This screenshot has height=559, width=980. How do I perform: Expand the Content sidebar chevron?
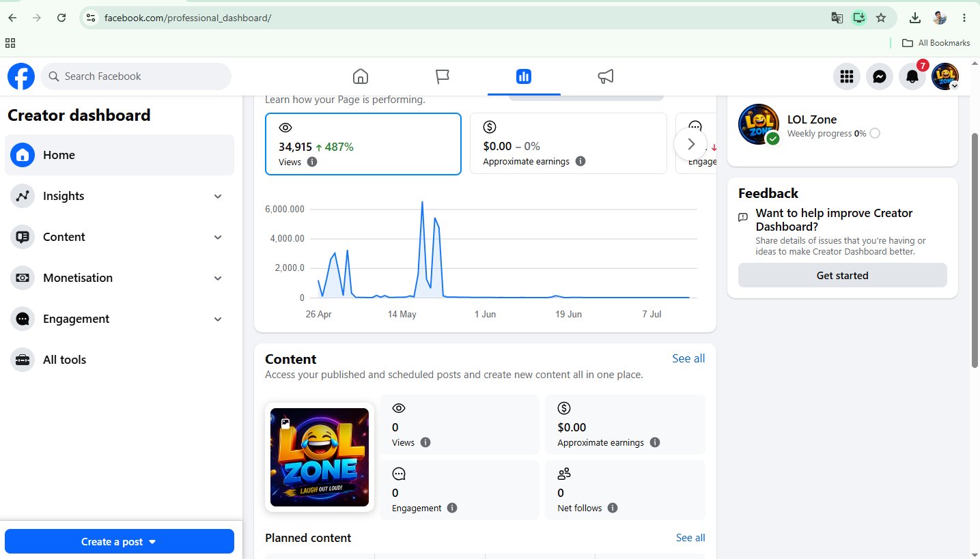pos(218,238)
